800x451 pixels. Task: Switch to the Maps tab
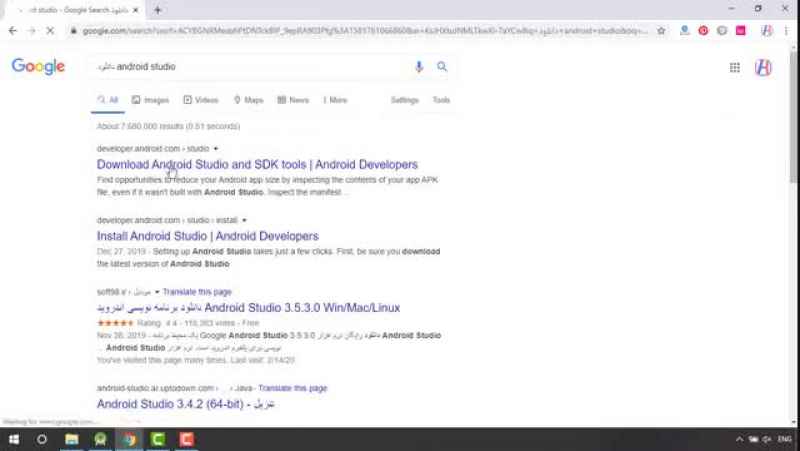[x=248, y=100]
